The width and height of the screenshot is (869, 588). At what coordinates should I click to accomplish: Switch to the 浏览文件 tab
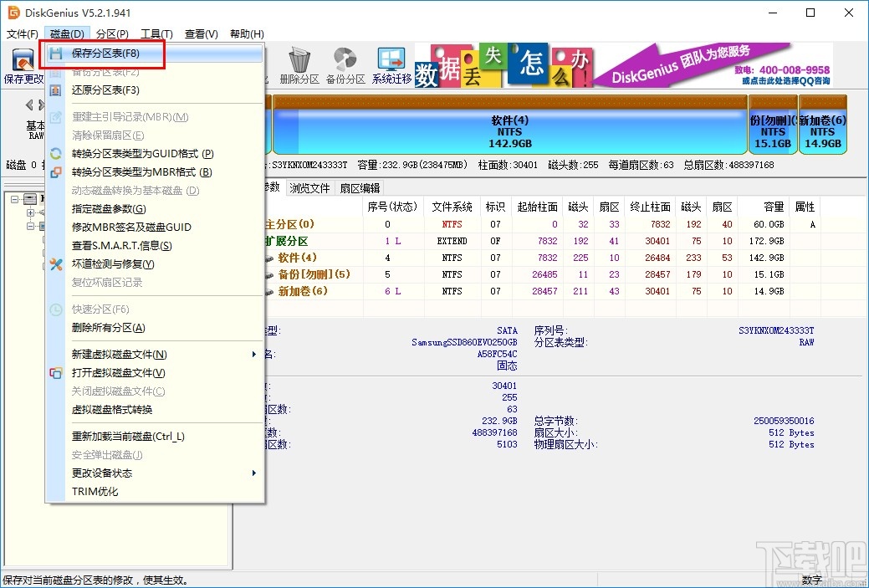click(309, 188)
